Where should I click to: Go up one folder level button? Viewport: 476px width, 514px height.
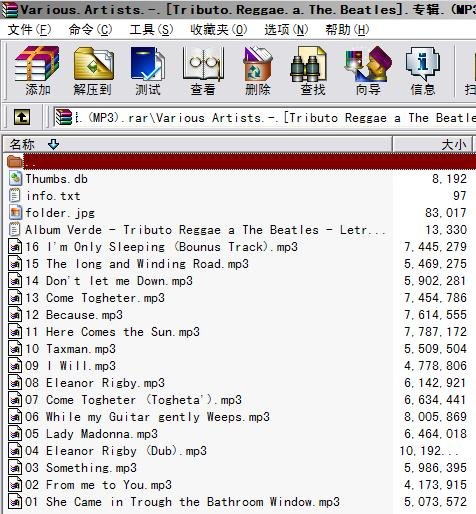22,117
